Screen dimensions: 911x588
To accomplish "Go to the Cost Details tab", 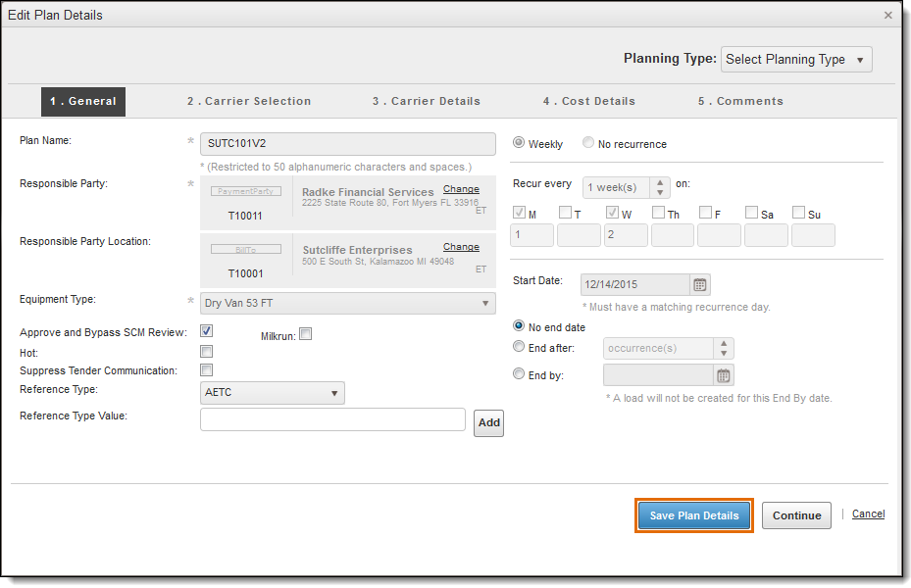I will click(x=588, y=101).
